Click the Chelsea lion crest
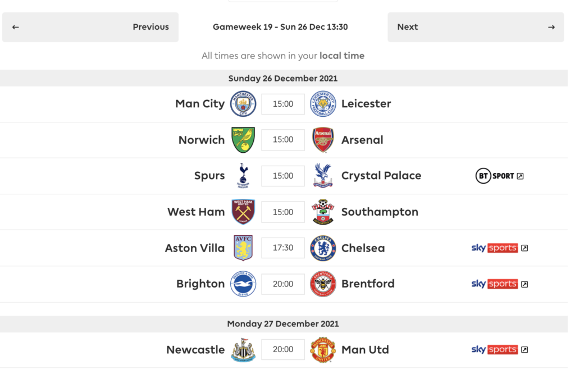This screenshot has width=575, height=392. (323, 248)
